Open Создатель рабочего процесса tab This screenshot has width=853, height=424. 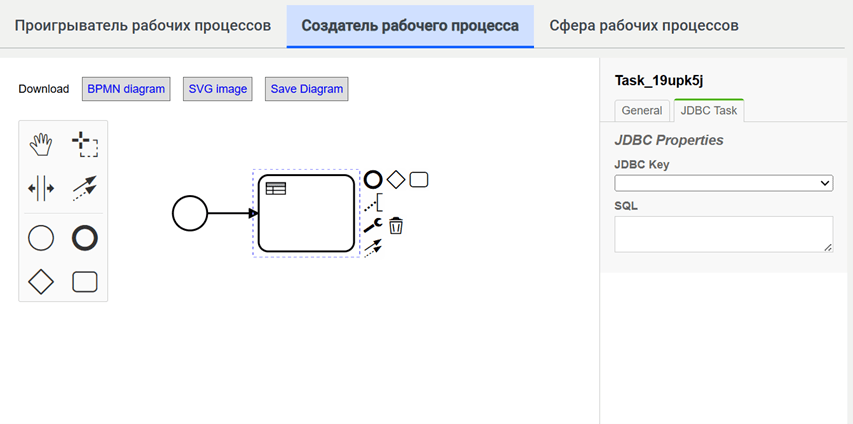410,26
